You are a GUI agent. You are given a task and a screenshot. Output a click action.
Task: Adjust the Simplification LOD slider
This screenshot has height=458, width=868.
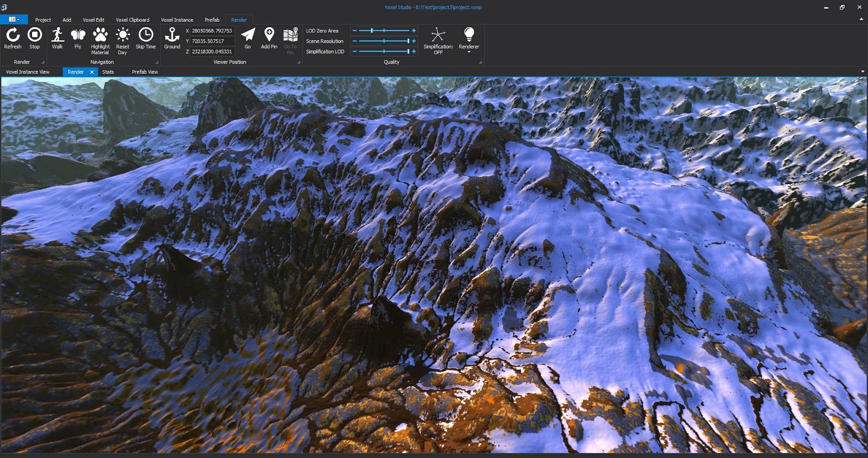point(384,52)
